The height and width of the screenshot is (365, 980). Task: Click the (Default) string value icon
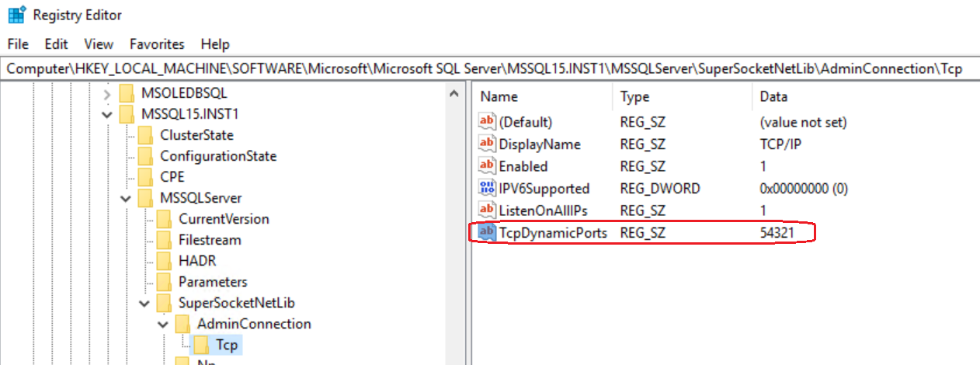click(487, 122)
